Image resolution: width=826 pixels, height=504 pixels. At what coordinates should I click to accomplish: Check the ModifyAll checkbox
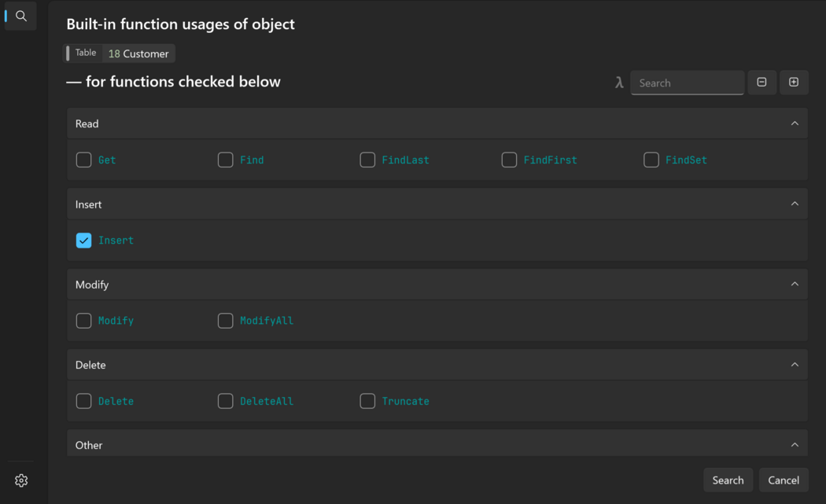pos(226,320)
